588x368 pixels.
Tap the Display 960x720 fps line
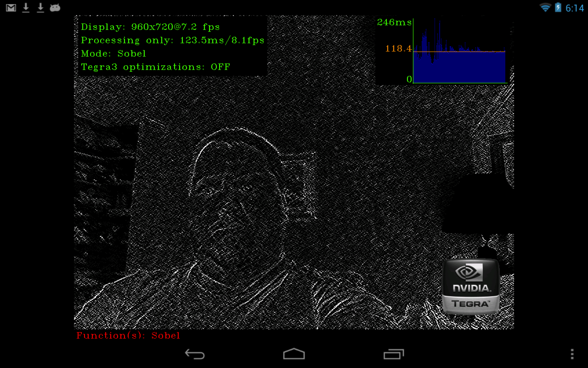150,27
